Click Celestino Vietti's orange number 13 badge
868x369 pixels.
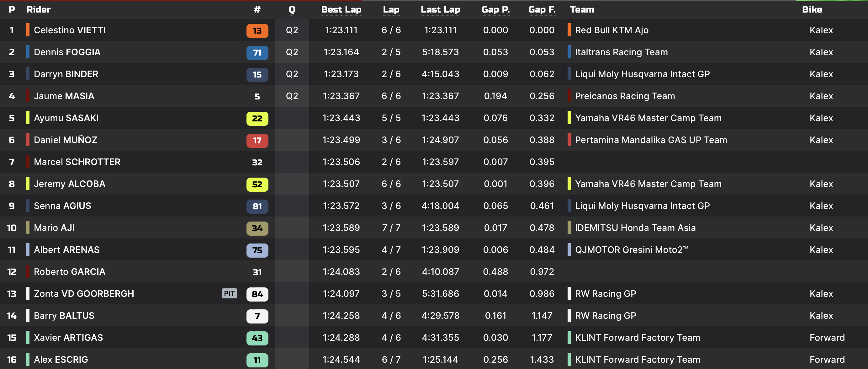[257, 30]
